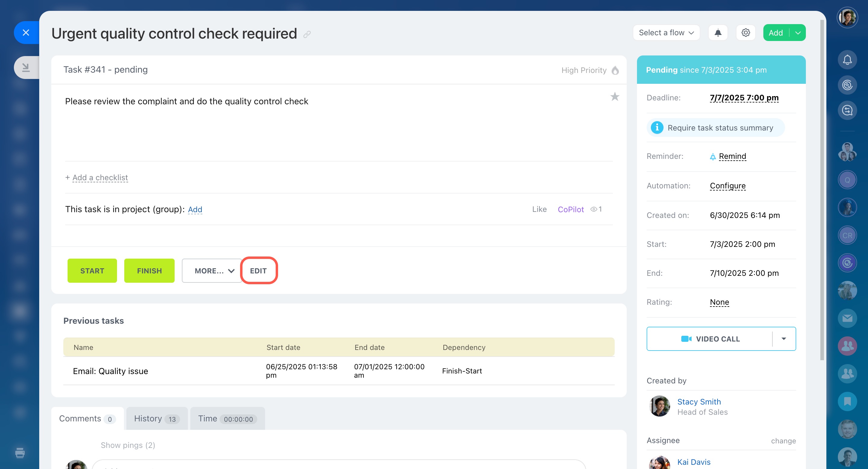Image resolution: width=868 pixels, height=469 pixels.
Task: Open the target-like icon under bell
Action: click(847, 85)
